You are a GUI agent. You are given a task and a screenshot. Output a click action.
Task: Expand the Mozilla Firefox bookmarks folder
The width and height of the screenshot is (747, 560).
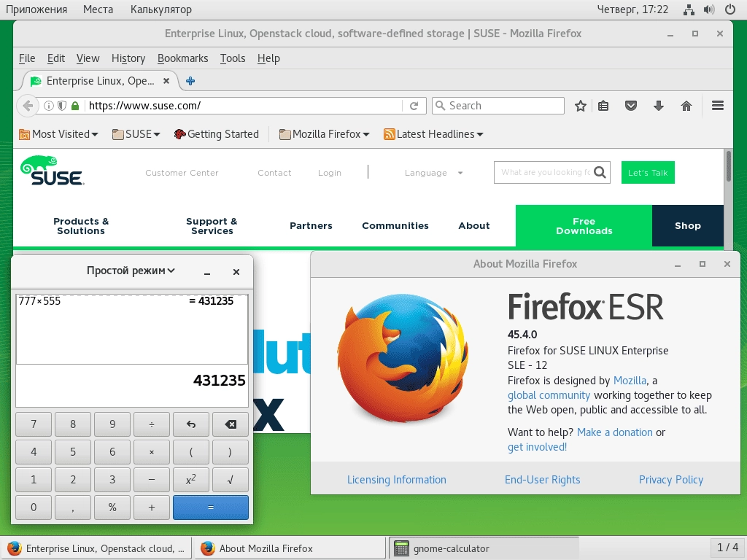pos(325,134)
